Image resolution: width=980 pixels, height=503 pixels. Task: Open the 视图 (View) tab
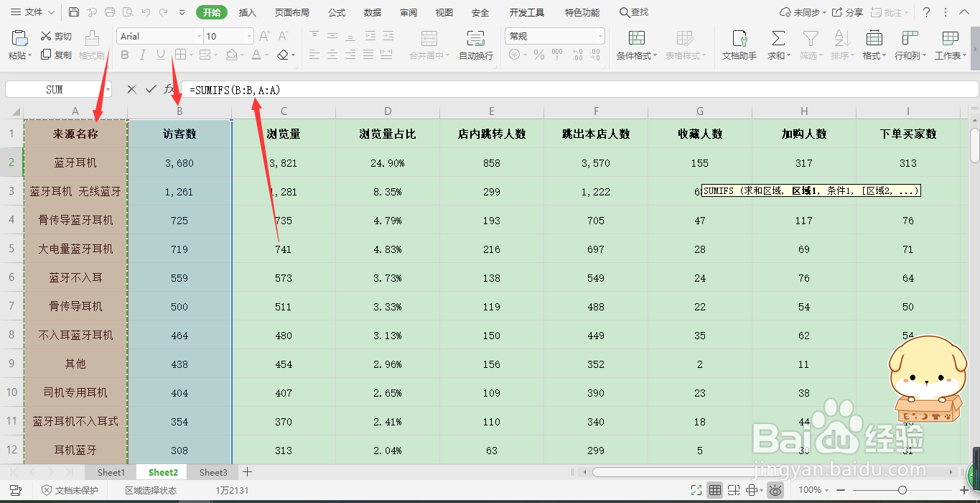pos(444,12)
